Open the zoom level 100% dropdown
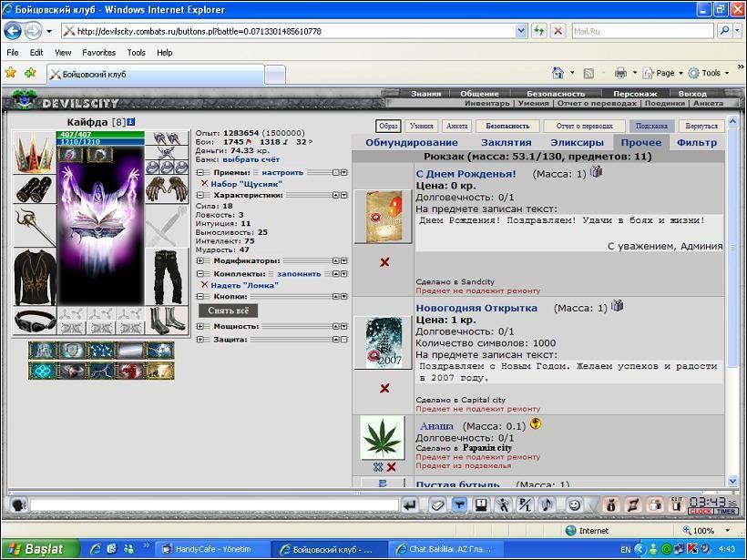The height and width of the screenshot is (560, 747). [x=728, y=531]
